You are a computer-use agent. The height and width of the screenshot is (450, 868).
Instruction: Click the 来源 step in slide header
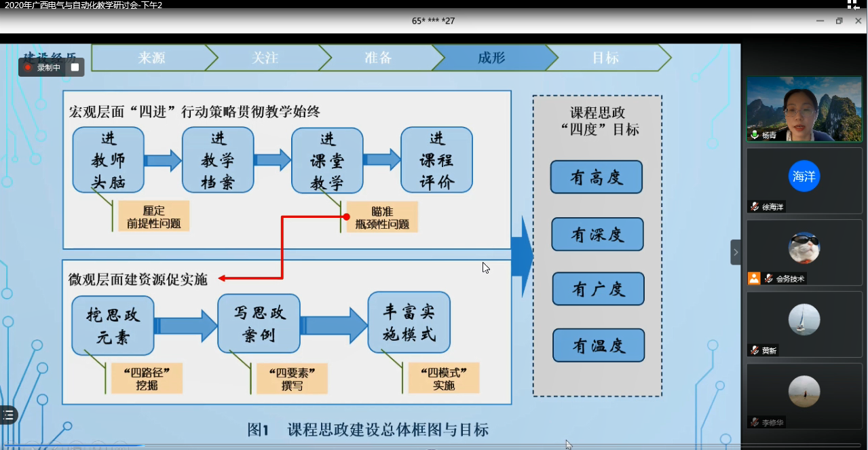(x=151, y=58)
